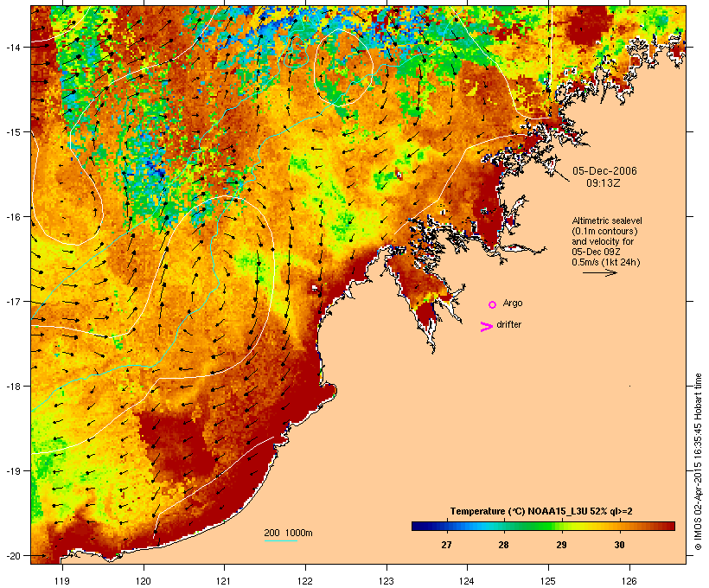Click the velocity scale arrow under '0.5m/s'
The image size is (709, 588).
point(600,272)
